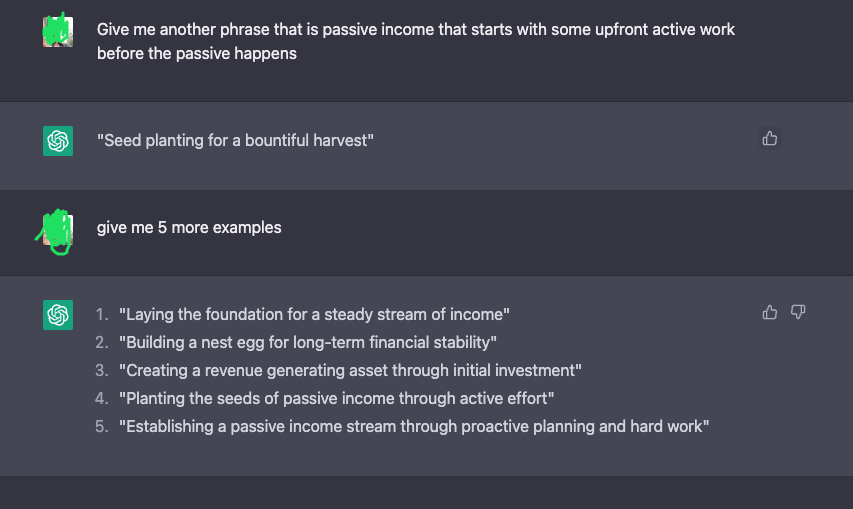This screenshot has width=853, height=509.
Task: Click user avatar next to "give me 5 more examples"
Action: pyautogui.click(x=58, y=231)
